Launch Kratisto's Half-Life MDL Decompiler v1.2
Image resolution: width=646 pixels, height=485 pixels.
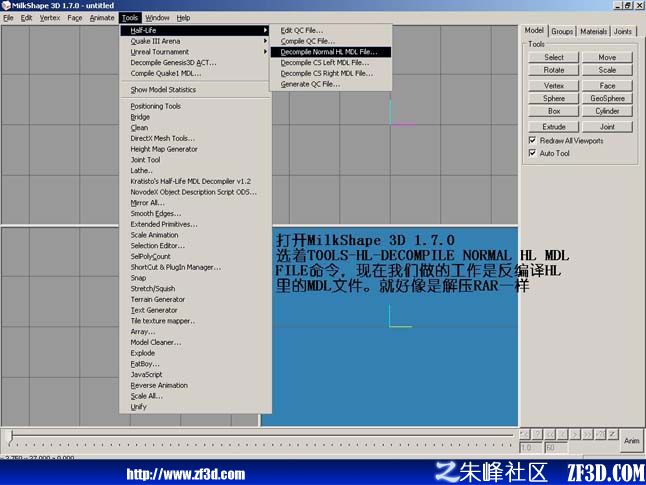click(x=194, y=181)
